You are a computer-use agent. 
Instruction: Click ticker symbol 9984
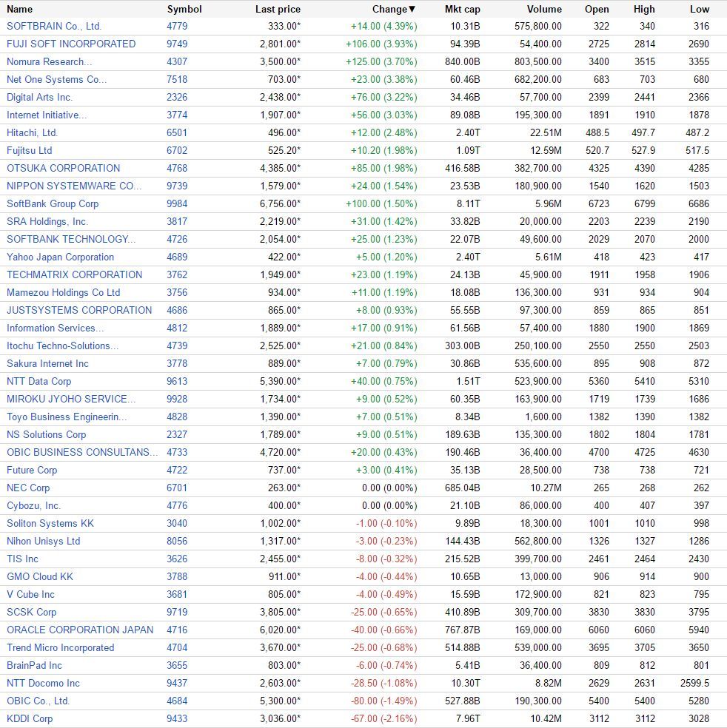tap(177, 203)
